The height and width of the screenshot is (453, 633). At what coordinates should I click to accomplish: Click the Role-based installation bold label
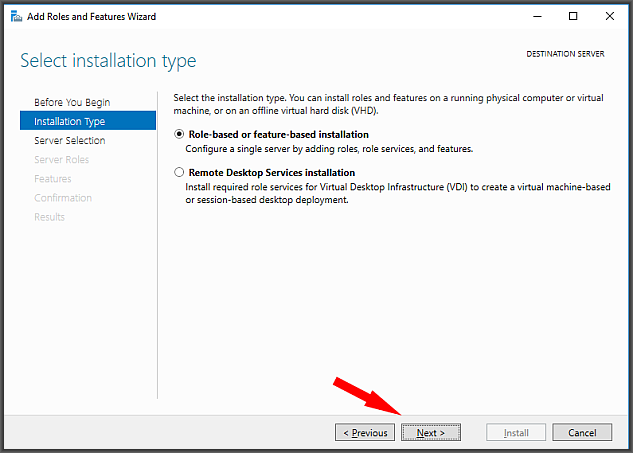(279, 134)
